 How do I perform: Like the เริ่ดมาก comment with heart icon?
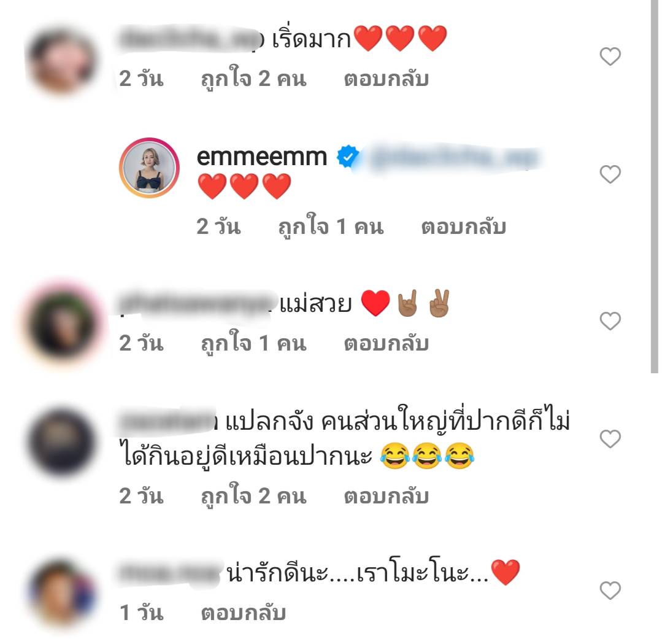click(x=610, y=56)
